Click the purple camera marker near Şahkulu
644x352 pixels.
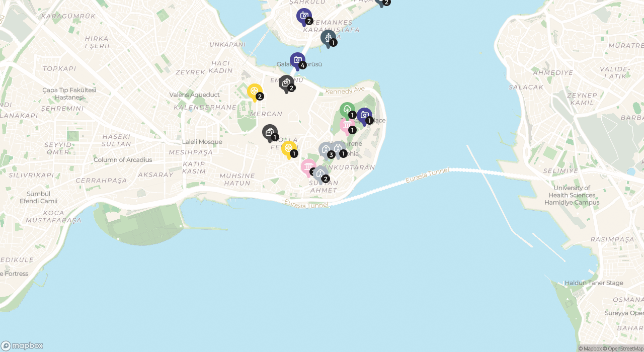304,17
